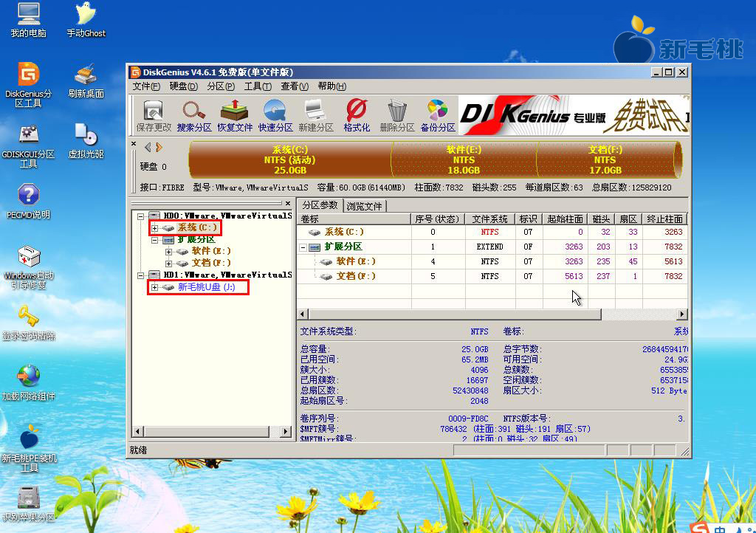Image resolution: width=756 pixels, height=533 pixels.
Task: Expand the 软件(E:) tree node
Action: [168, 252]
